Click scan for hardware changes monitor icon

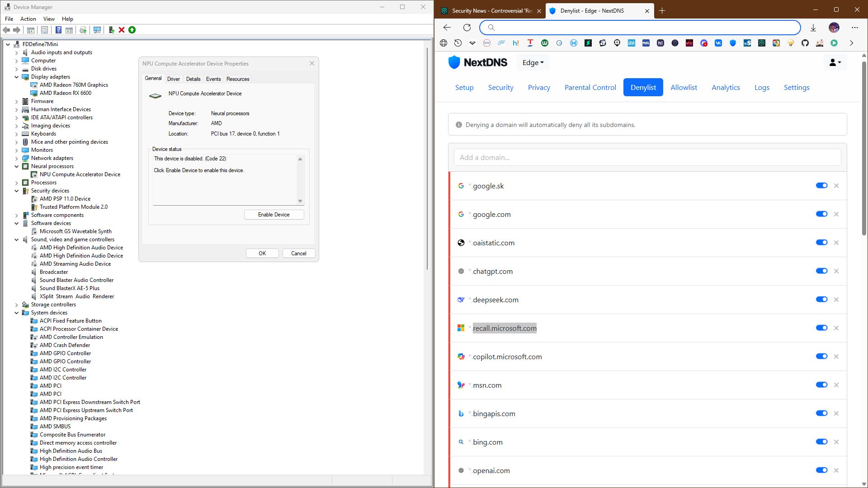[97, 30]
